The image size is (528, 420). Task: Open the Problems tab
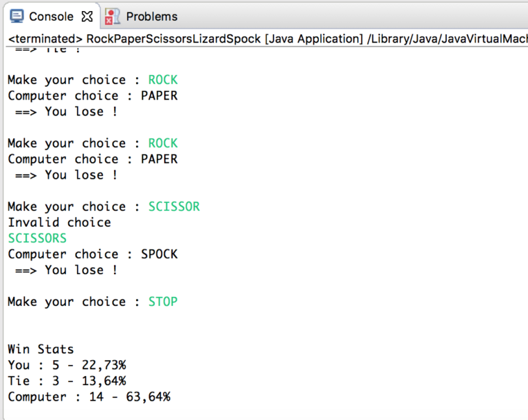pyautogui.click(x=151, y=16)
